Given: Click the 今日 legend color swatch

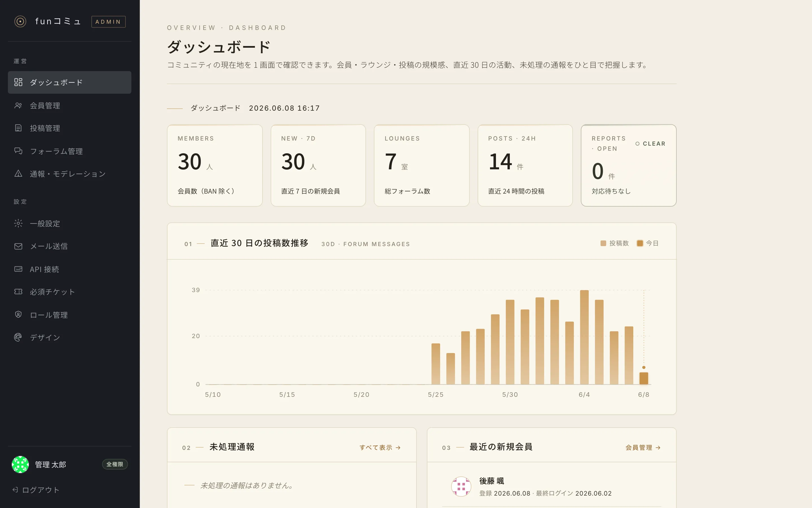Looking at the screenshot, I should coord(640,243).
